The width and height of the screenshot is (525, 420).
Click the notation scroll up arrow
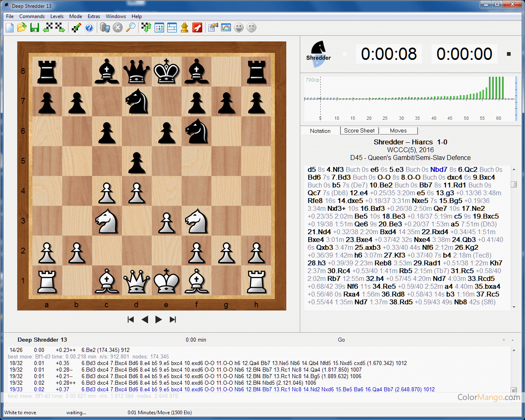click(514, 169)
